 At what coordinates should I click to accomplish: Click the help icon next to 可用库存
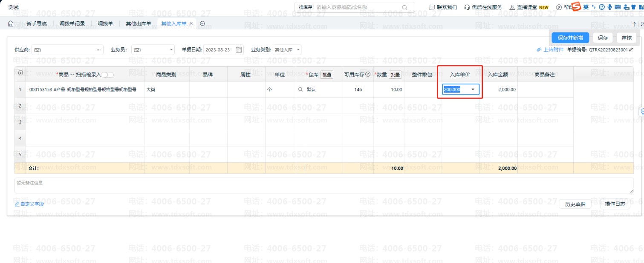click(x=368, y=75)
